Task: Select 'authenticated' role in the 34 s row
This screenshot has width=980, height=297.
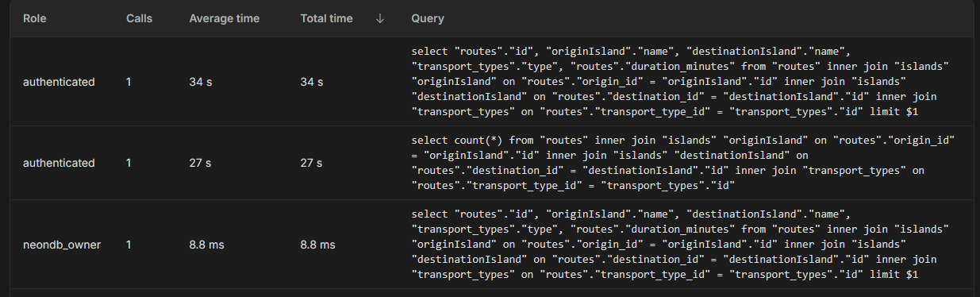Action: click(x=59, y=82)
